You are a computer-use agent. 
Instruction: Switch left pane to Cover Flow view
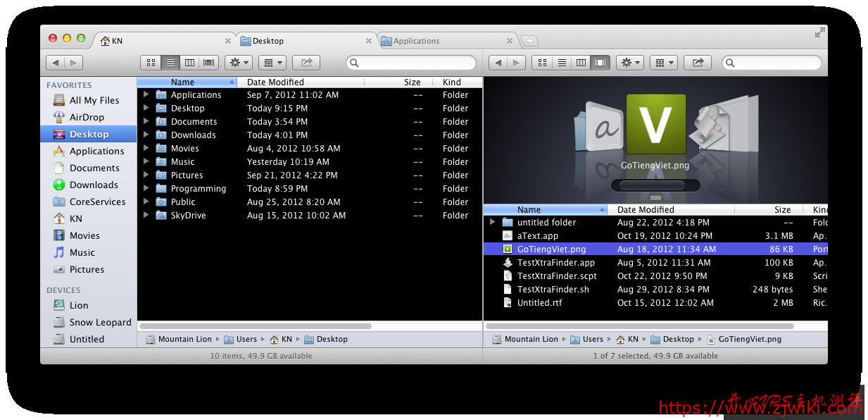click(x=209, y=63)
